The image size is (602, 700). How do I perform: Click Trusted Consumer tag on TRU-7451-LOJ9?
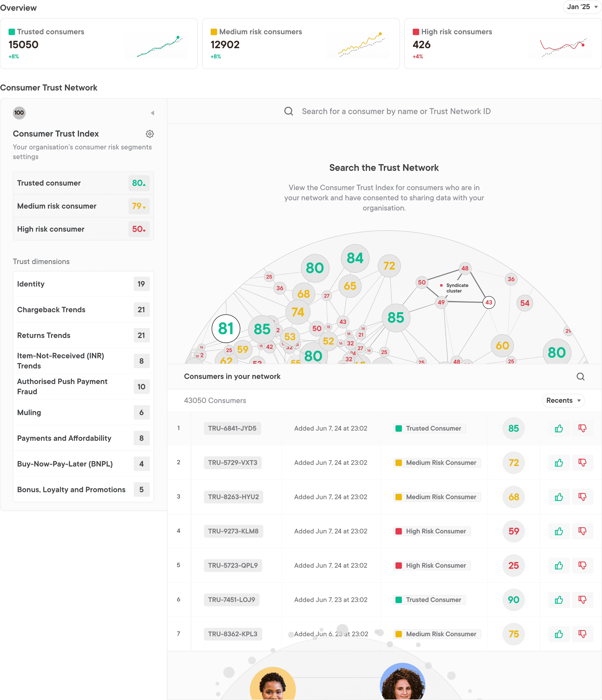430,600
